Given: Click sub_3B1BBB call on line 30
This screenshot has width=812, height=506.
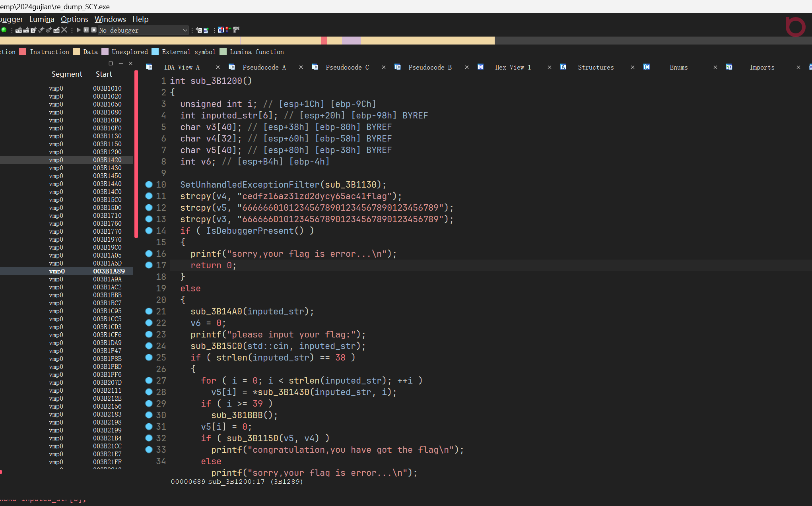Looking at the screenshot, I should [237, 415].
